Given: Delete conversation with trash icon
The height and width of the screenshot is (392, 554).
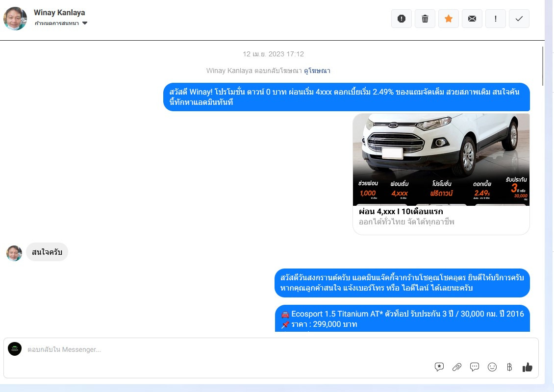Looking at the screenshot, I should (x=425, y=19).
